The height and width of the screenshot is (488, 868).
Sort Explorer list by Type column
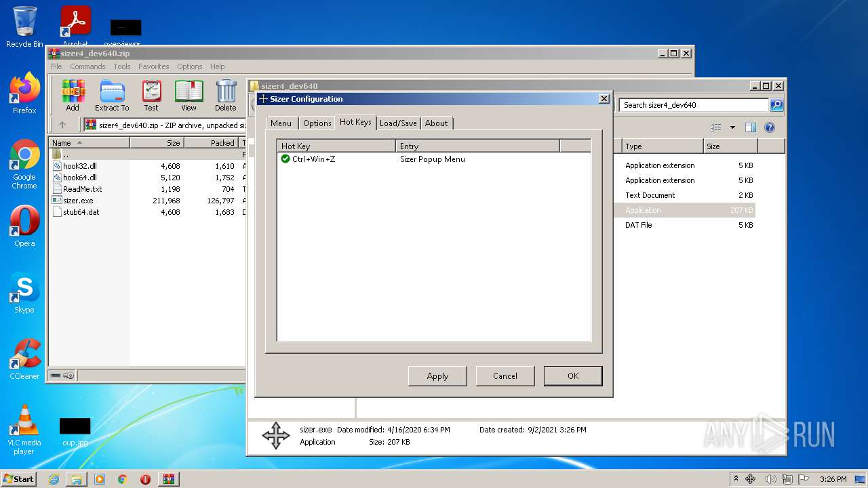(x=663, y=146)
